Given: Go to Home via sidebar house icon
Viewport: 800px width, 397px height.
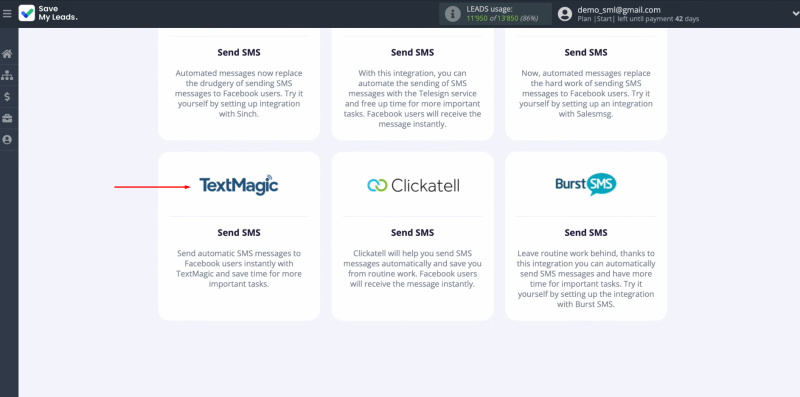Looking at the screenshot, I should pyautogui.click(x=7, y=54).
